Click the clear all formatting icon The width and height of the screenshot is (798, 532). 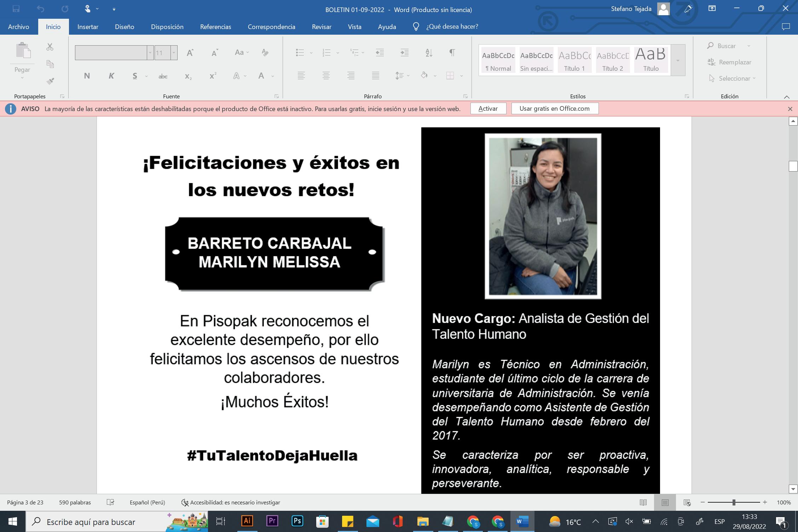point(265,53)
